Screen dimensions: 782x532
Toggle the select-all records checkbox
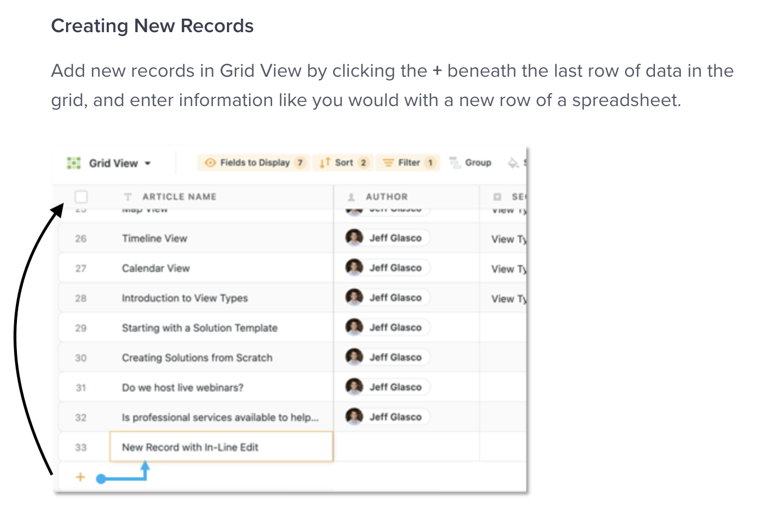pos(81,196)
